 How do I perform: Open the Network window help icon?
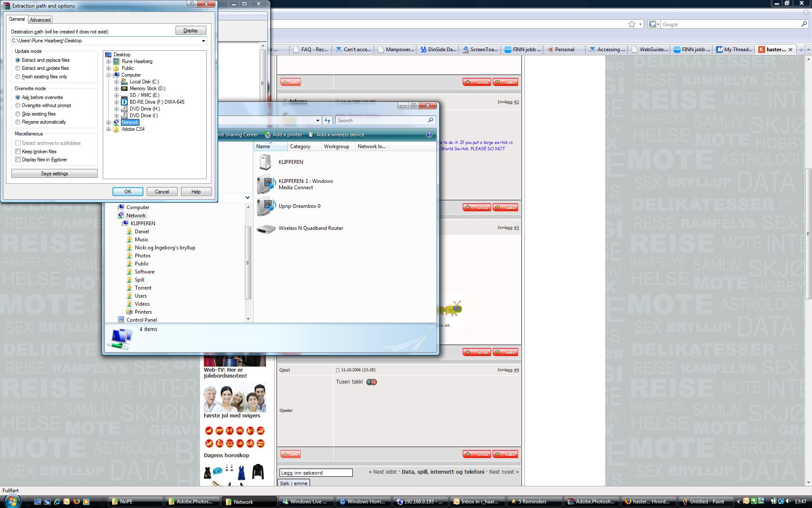429,135
